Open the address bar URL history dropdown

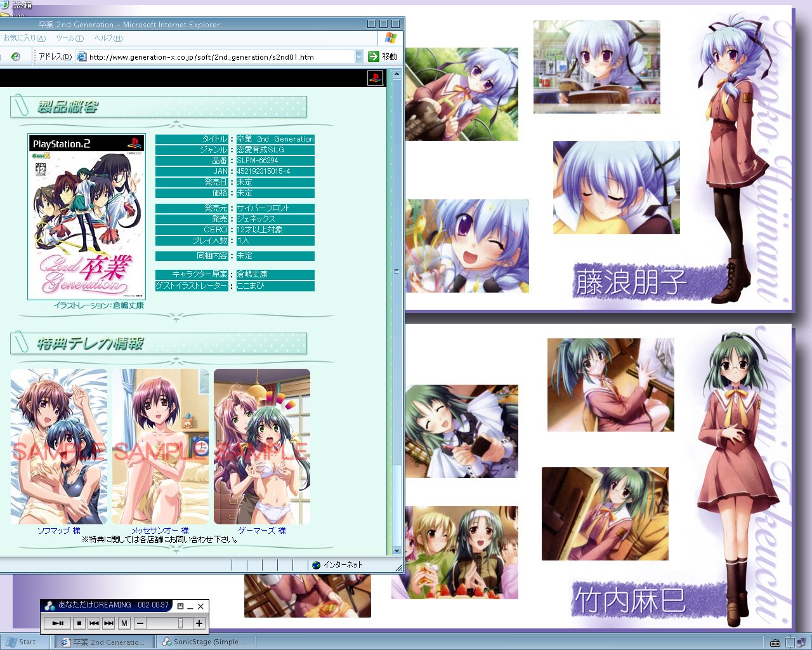point(358,56)
